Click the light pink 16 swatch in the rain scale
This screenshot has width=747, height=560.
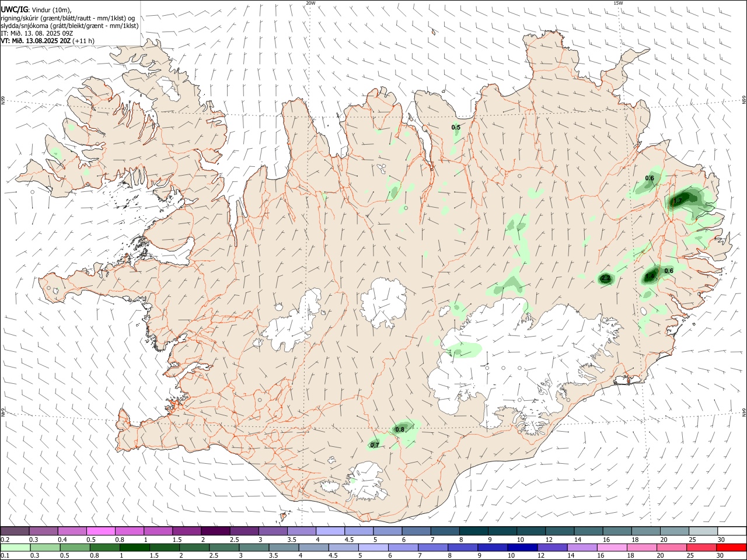(612, 547)
